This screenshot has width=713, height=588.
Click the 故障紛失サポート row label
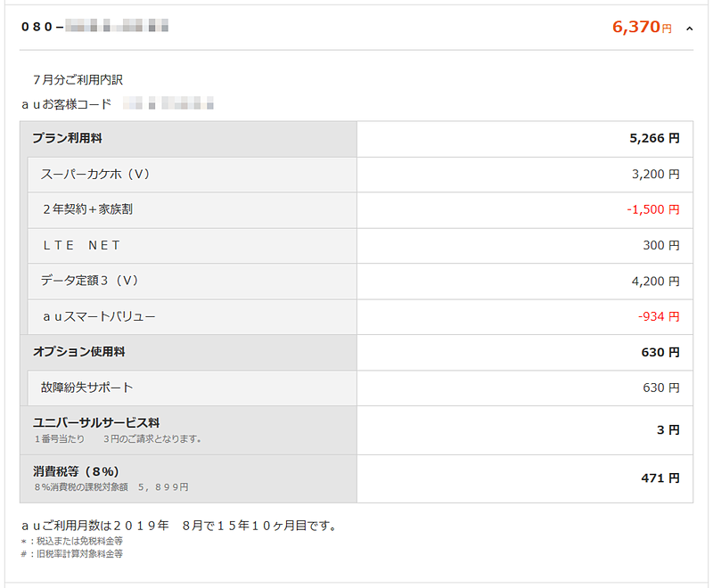[86, 388]
